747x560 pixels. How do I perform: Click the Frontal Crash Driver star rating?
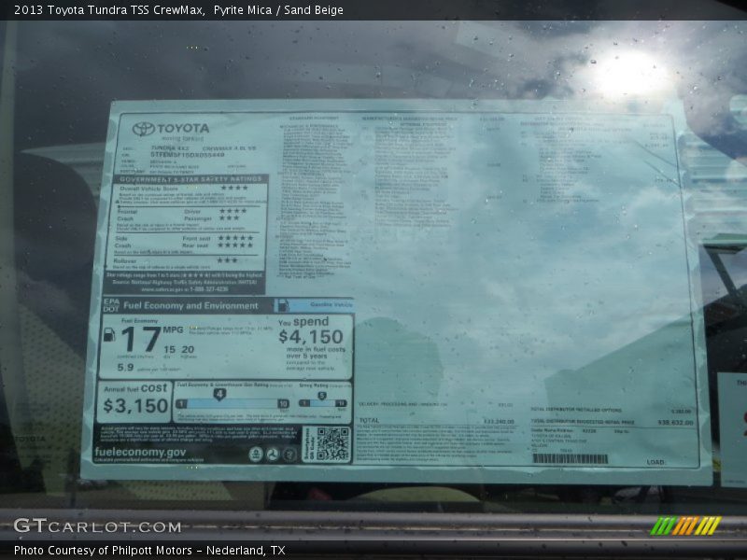click(233, 211)
